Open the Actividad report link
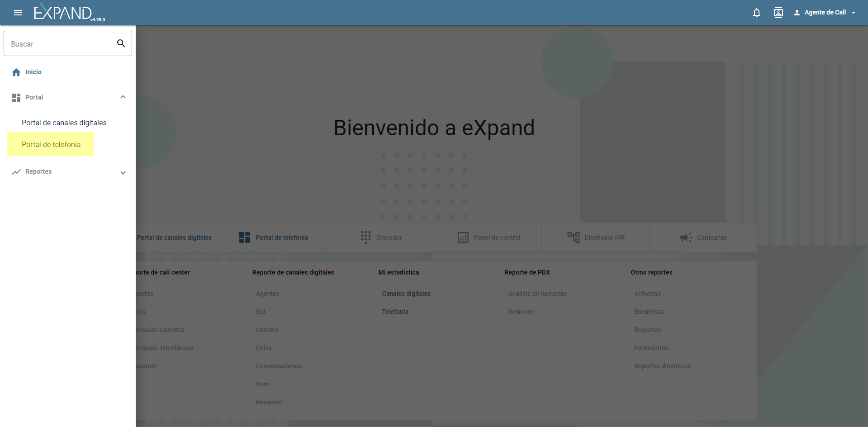The width and height of the screenshot is (868, 427). click(648, 294)
